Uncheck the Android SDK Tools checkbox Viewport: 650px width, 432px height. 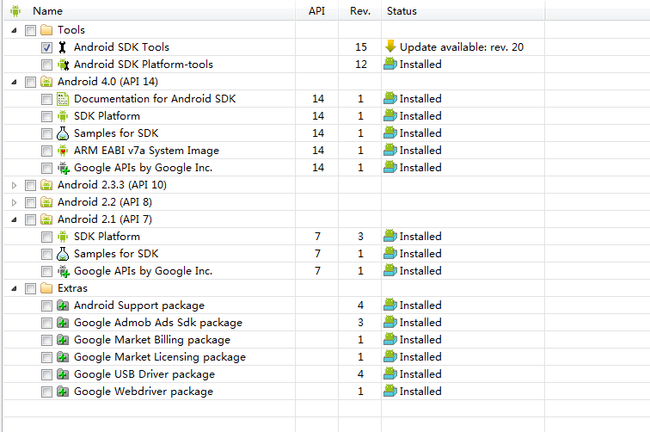point(47,48)
